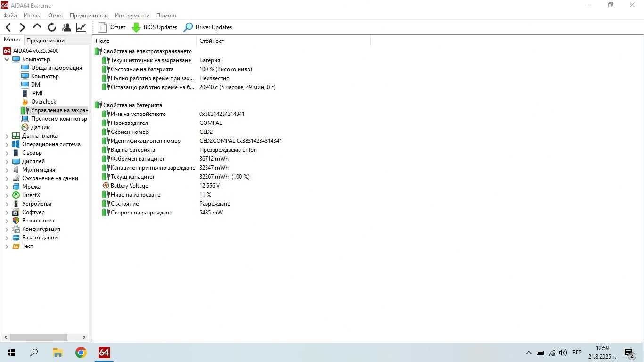Go back with the left arrow toolbar icon
Viewport: 644px width, 362px height.
(8, 27)
